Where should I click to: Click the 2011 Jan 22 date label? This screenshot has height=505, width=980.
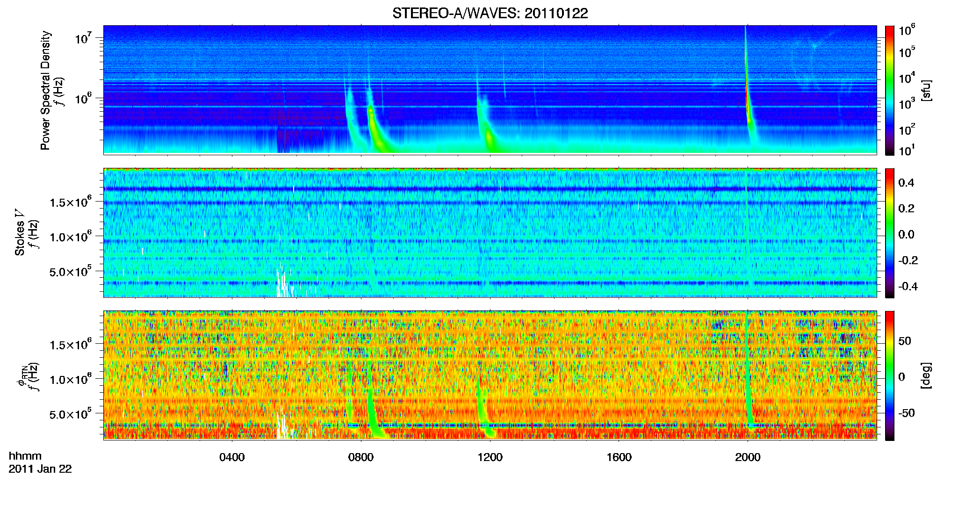point(40,469)
